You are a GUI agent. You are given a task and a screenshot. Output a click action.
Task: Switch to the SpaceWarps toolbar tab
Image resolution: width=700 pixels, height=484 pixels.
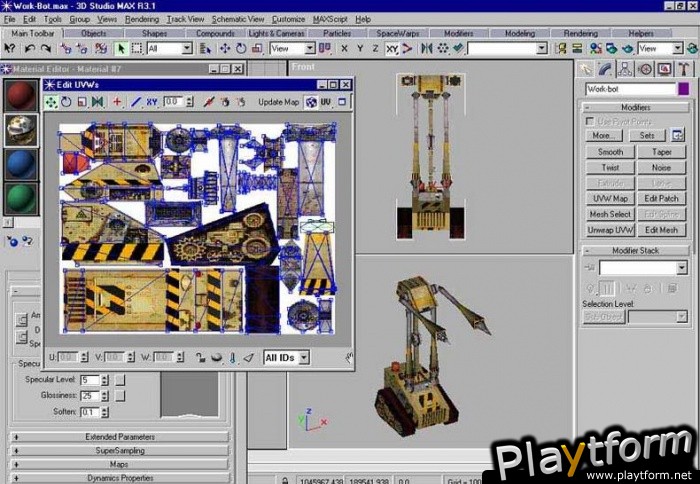tap(398, 33)
